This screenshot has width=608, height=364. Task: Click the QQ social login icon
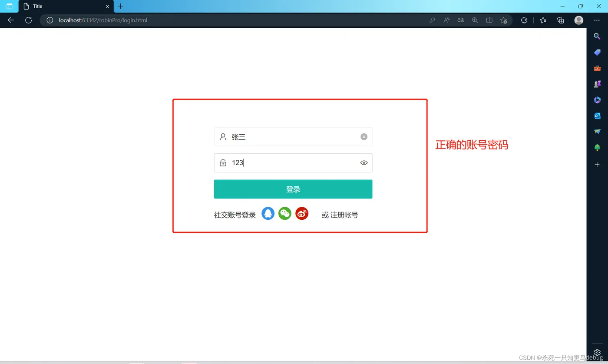tap(268, 213)
